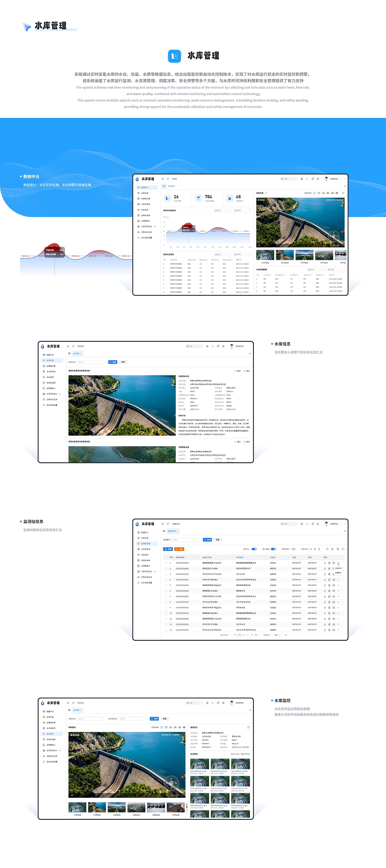
Task: Click the edit icon on station row 1
Action: tap(325, 563)
